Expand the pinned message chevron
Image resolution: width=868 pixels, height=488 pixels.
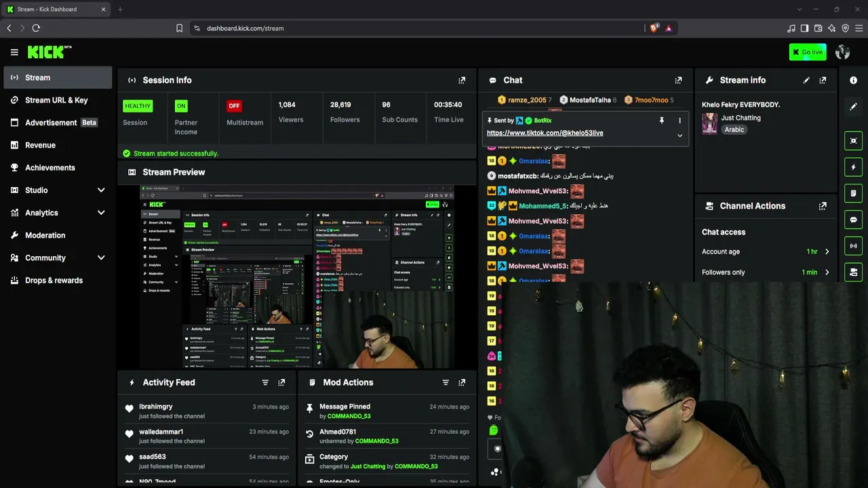679,136
